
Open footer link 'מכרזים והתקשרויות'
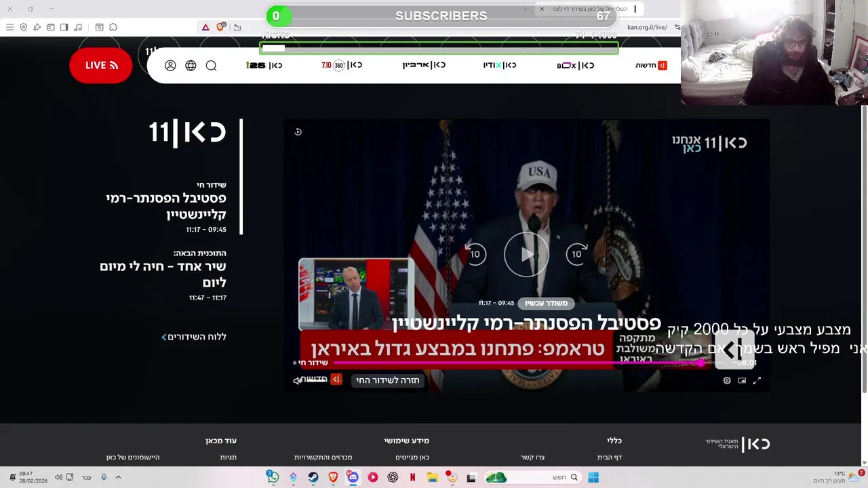pos(323,457)
